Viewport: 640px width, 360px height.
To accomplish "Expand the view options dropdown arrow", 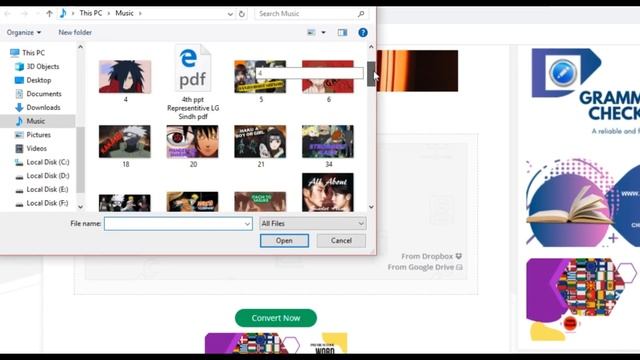I will [323, 32].
